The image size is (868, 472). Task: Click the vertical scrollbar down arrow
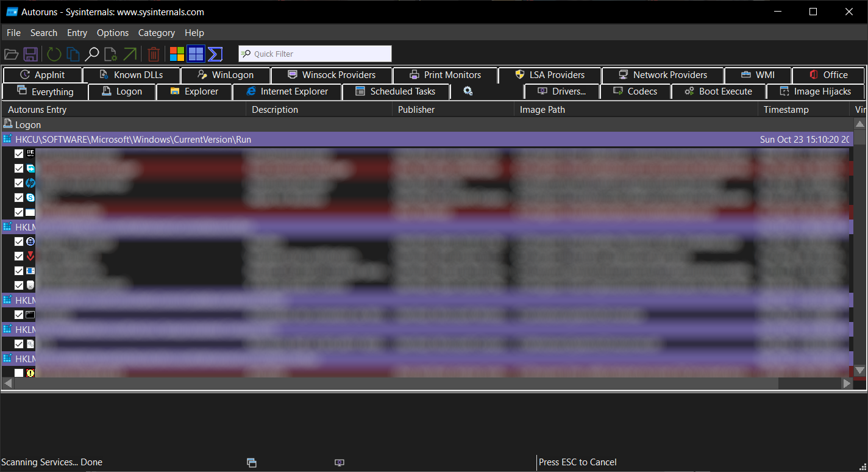pyautogui.click(x=859, y=370)
